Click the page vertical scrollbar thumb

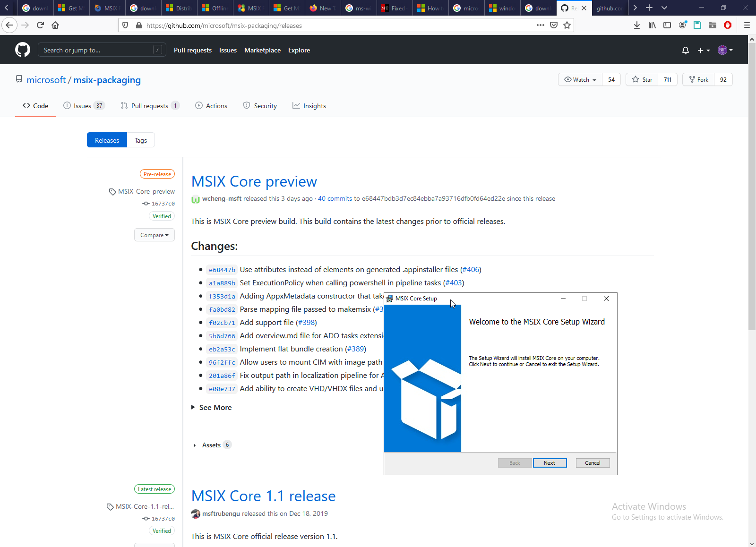(x=752, y=187)
